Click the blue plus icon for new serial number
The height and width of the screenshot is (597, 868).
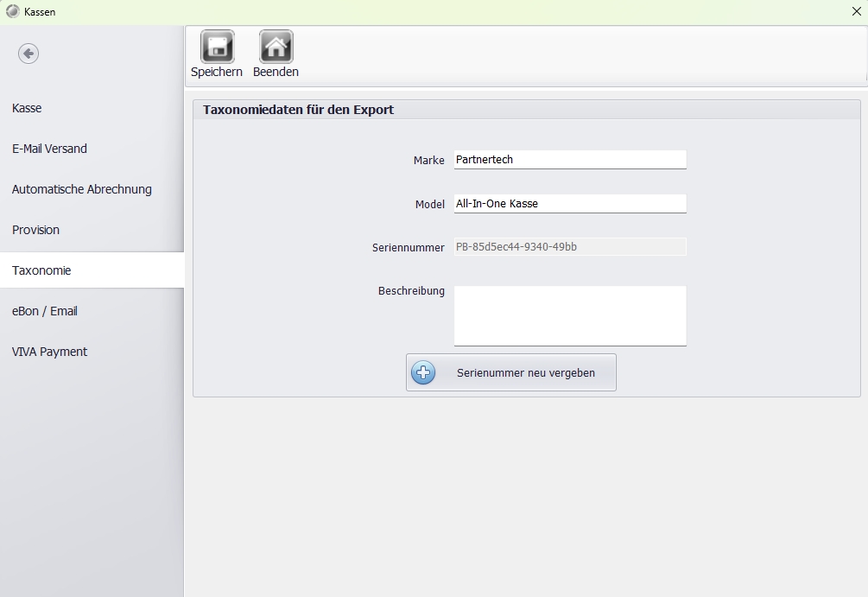[x=423, y=373]
